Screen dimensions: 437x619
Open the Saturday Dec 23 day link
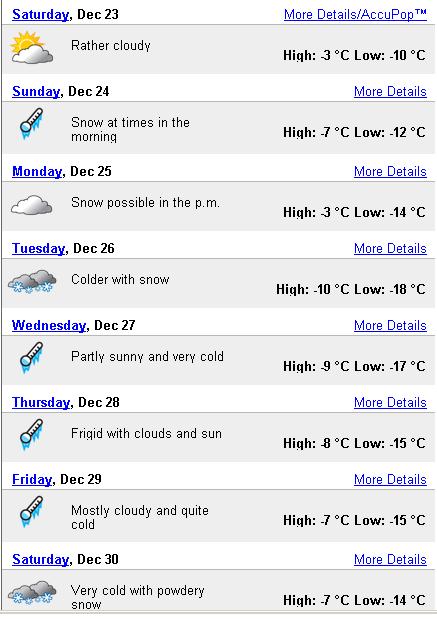(x=40, y=15)
